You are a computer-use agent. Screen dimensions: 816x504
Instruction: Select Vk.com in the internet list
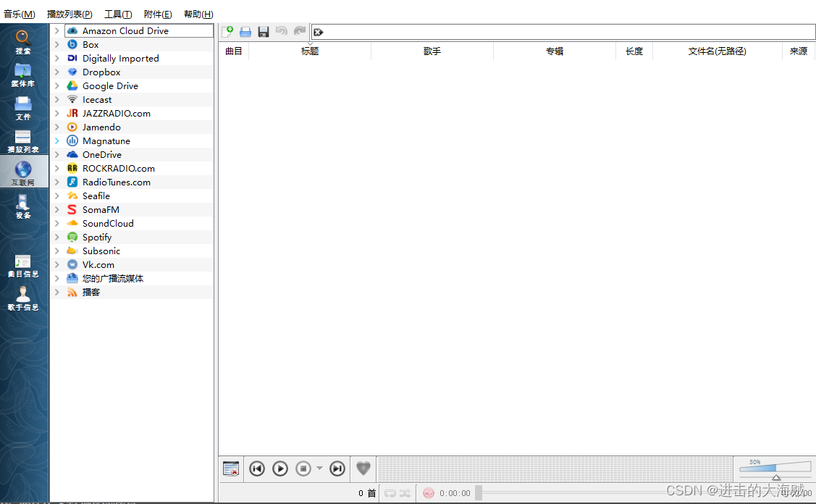pos(98,264)
